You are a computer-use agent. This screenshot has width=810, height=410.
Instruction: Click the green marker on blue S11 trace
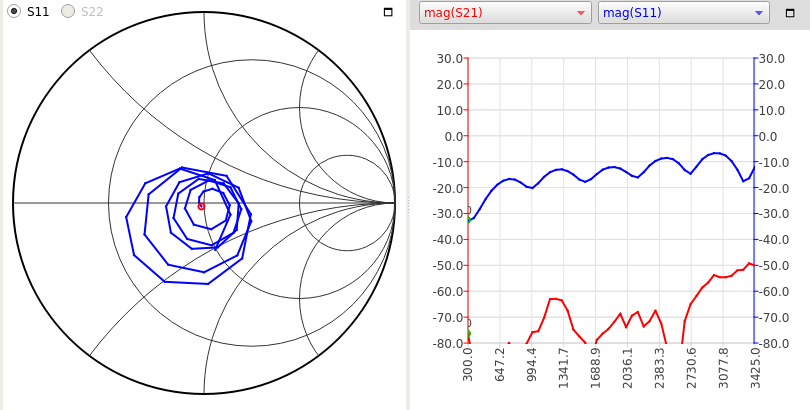(469, 220)
